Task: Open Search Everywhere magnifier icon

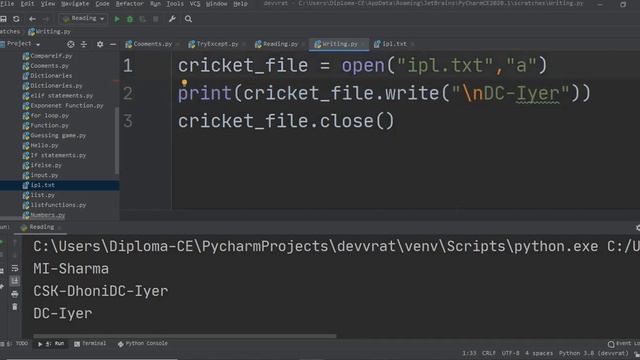Action: pyautogui.click(x=188, y=19)
